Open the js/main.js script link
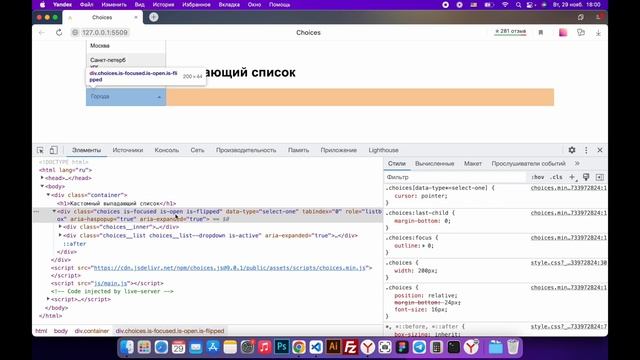This screenshot has height=360, width=640. tap(110, 283)
